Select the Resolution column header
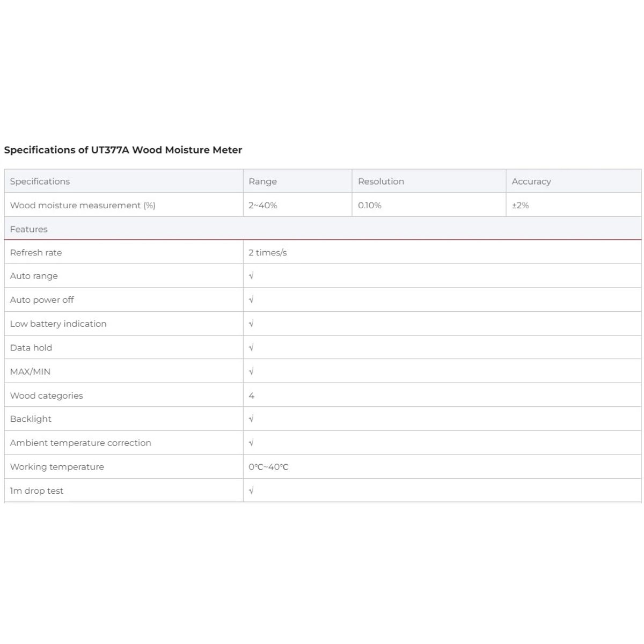 [x=381, y=181]
